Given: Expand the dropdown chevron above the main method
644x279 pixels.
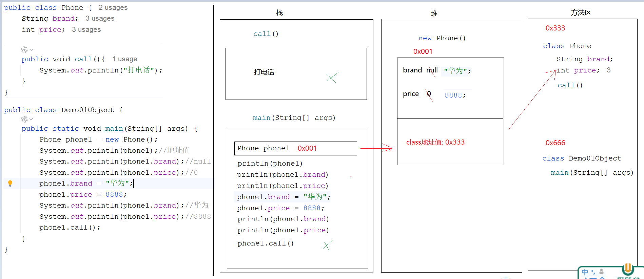Looking at the screenshot, I should click(31, 119).
